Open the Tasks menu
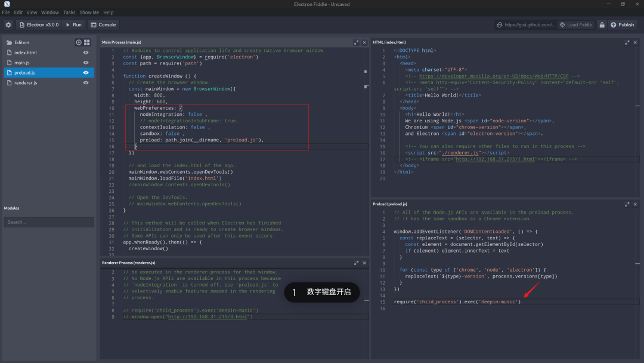The width and height of the screenshot is (644, 363). click(69, 13)
